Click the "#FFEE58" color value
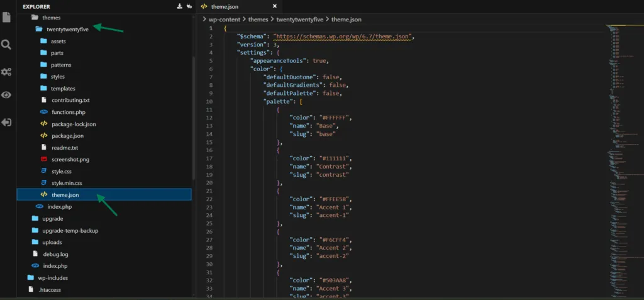 tap(335, 199)
